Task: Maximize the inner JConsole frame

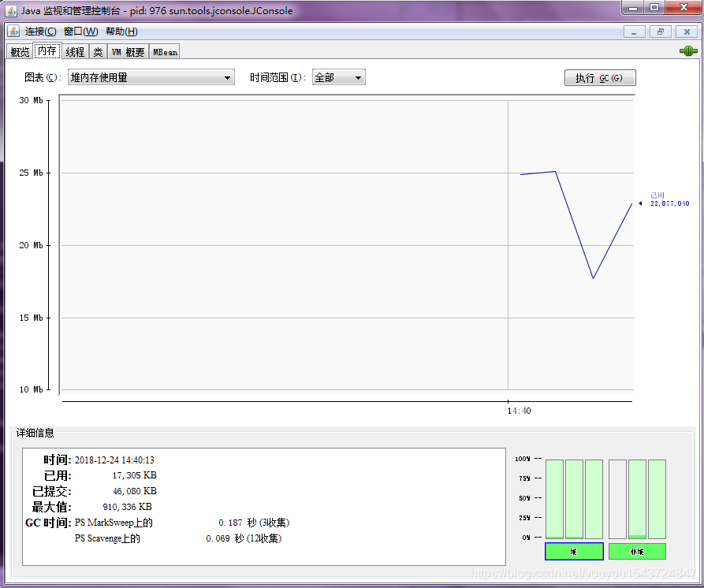Action: (x=661, y=32)
